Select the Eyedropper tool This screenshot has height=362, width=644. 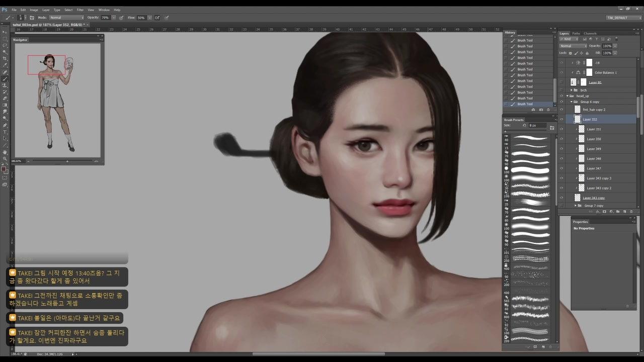[x=5, y=65]
